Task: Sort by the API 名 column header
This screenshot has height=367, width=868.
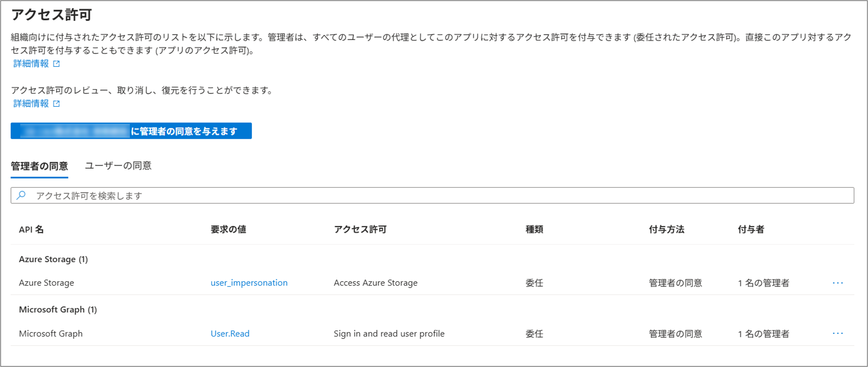Action: click(x=31, y=229)
